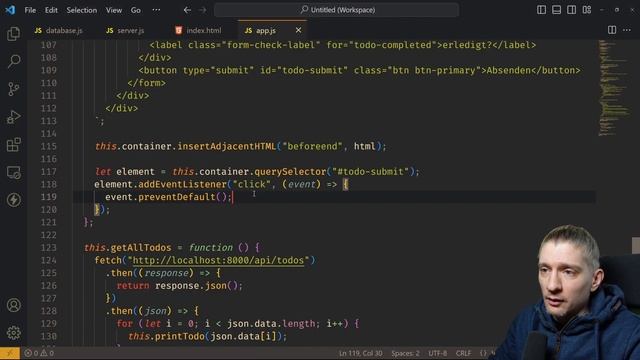
Task: Toggle the secondary side bar layout icon
Action: point(571,10)
